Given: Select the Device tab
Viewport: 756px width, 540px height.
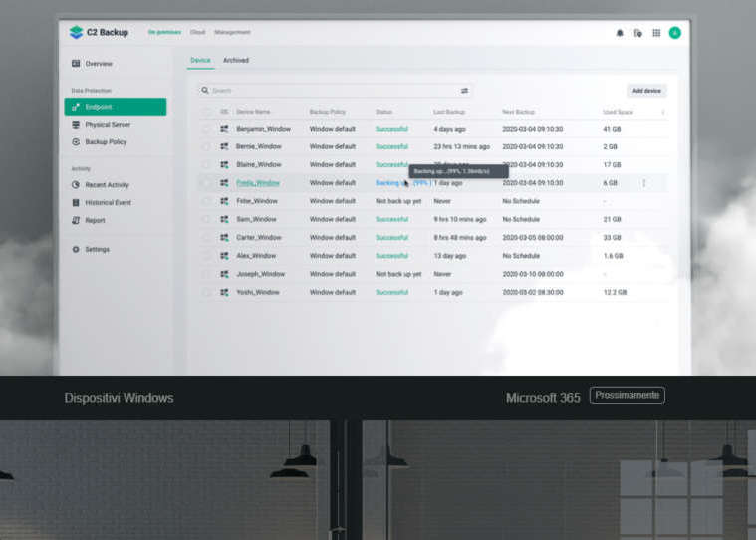Looking at the screenshot, I should [200, 60].
